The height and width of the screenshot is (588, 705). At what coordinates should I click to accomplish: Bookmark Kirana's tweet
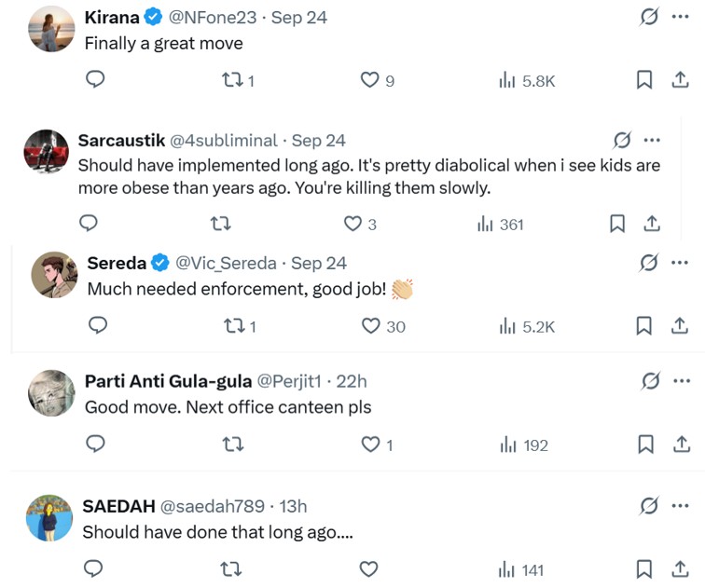[x=643, y=80]
